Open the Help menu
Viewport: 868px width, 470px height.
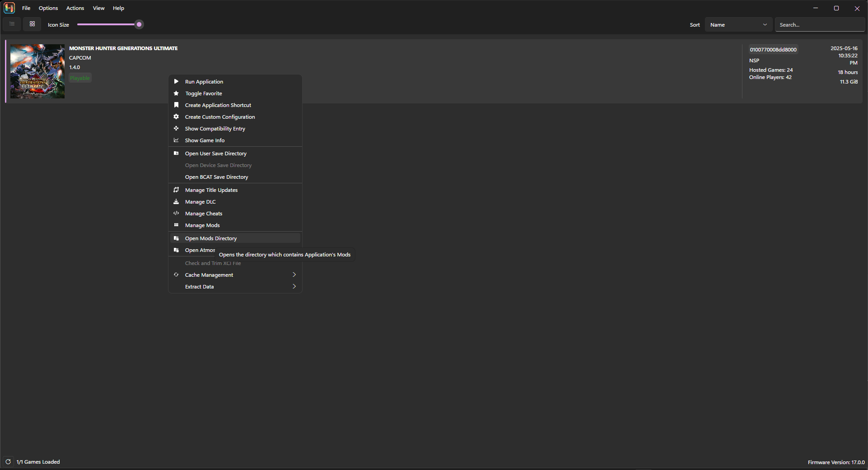click(x=118, y=8)
